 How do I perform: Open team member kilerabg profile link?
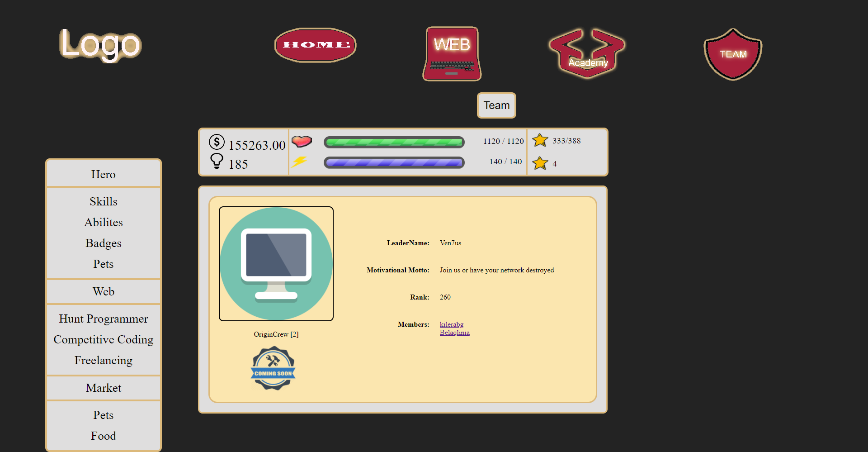[x=452, y=324]
